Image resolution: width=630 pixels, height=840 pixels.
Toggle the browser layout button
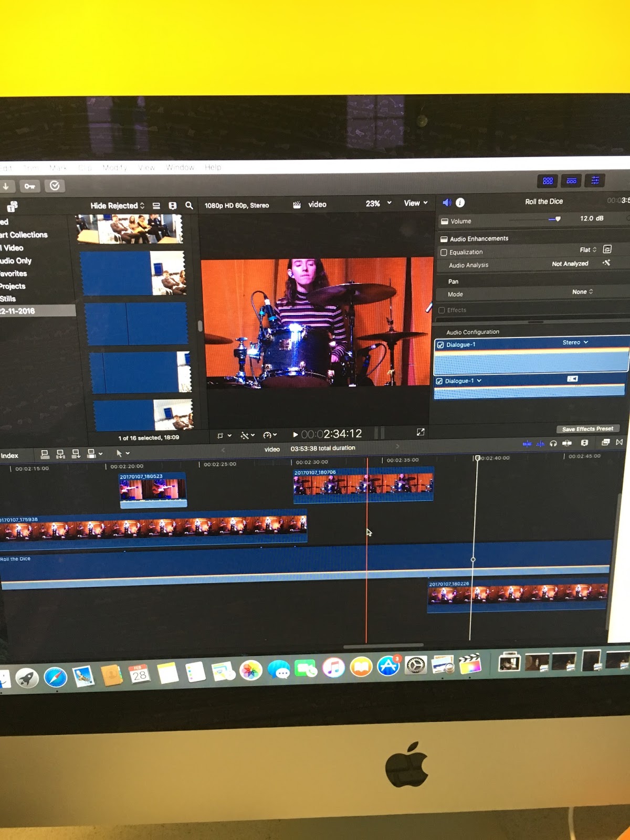click(548, 181)
